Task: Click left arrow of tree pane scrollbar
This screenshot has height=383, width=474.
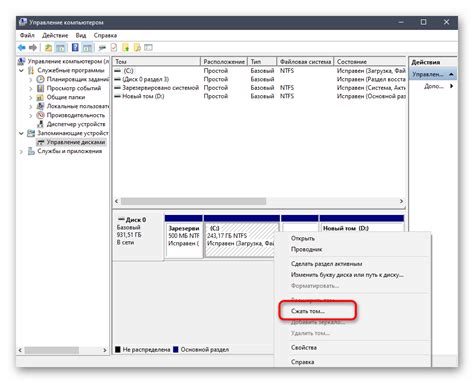Action: (x=20, y=350)
